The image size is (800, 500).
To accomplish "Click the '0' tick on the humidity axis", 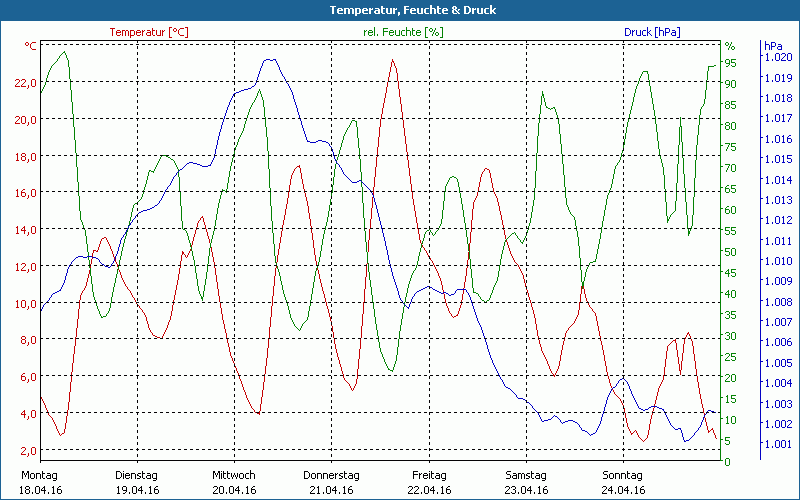I will point(727,461).
